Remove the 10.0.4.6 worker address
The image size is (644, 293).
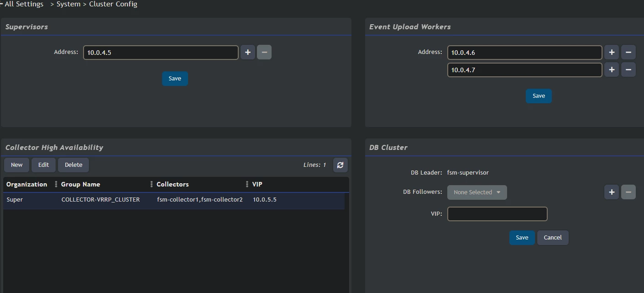coord(628,53)
